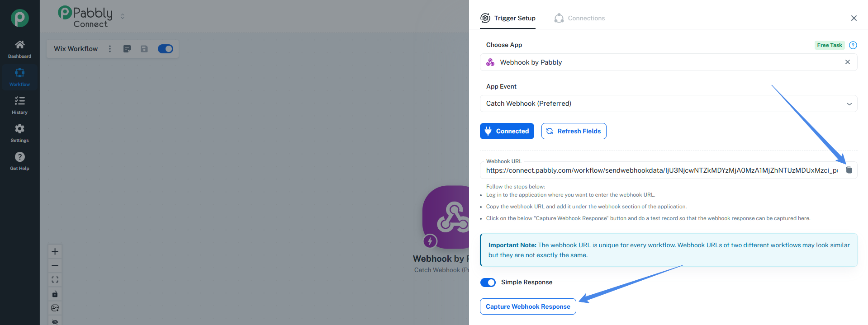Screen dimensions: 868x325
Task: Click the Capture Webhook Response button
Action: click(x=528, y=306)
